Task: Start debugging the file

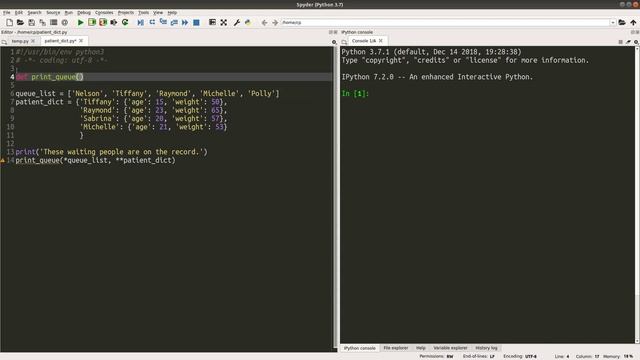Action: click(x=140, y=22)
